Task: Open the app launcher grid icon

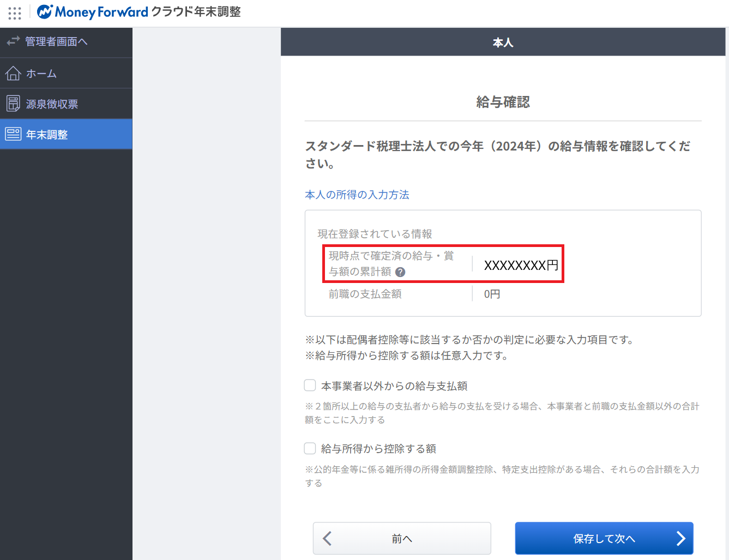Action: [x=15, y=12]
